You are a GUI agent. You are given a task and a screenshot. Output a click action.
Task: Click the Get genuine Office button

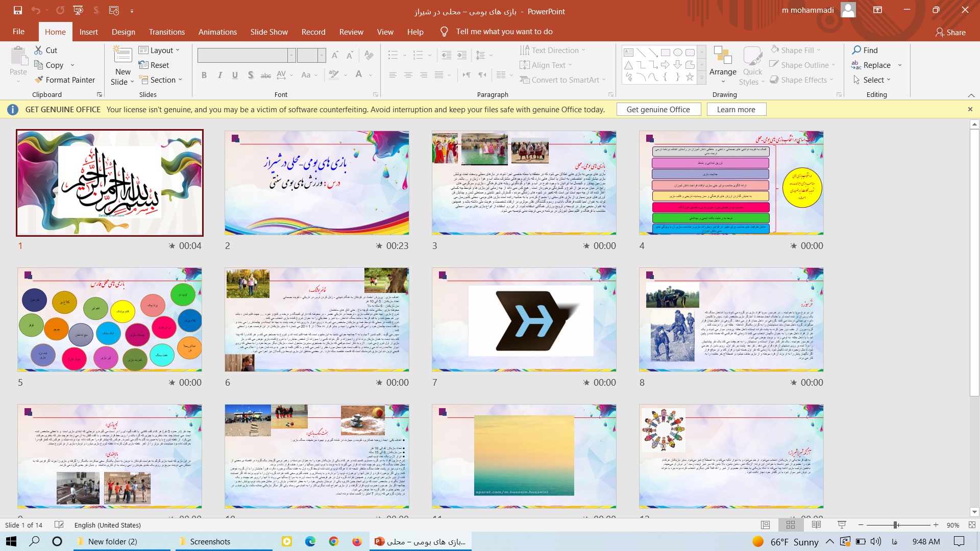point(658,109)
